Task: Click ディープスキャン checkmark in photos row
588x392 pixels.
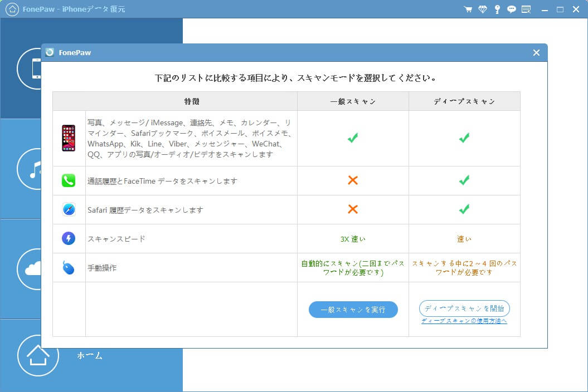Action: coord(464,138)
